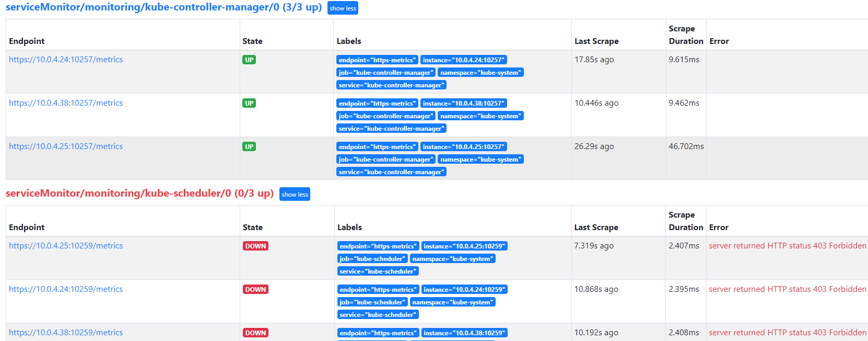
Task: Click namespace="kube-system" label in 10.0.4.24:10259 row
Action: [x=453, y=302]
